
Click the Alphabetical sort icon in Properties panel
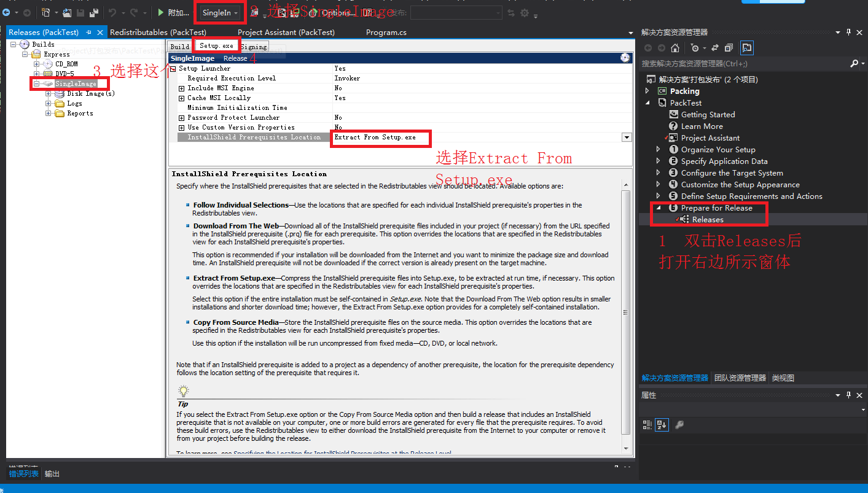[661, 424]
